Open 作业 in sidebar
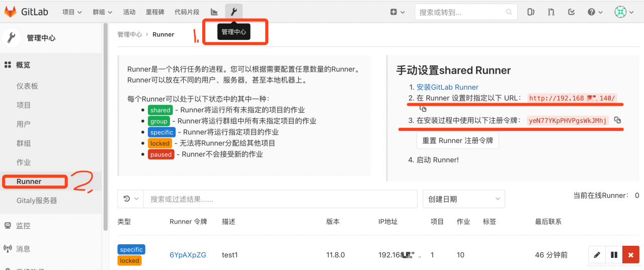Viewport: 644px width, 270px height. click(x=24, y=163)
